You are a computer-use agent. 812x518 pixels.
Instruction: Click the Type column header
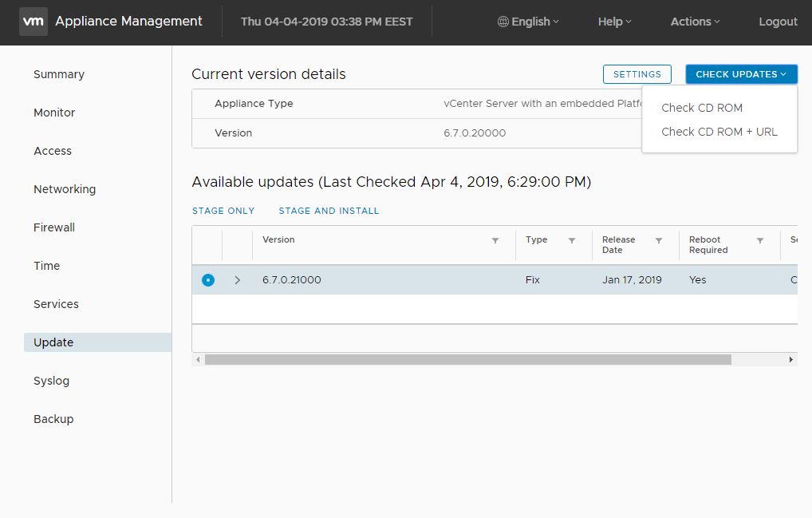[537, 239]
